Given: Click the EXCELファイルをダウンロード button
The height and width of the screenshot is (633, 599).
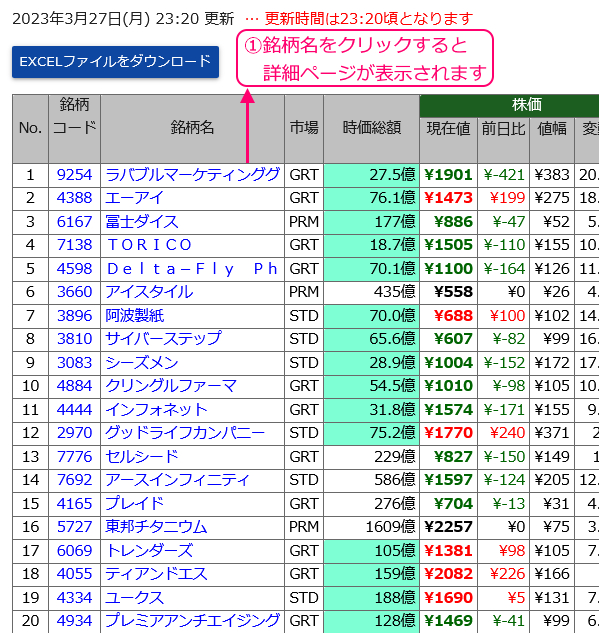Looking at the screenshot, I should coord(115,62).
